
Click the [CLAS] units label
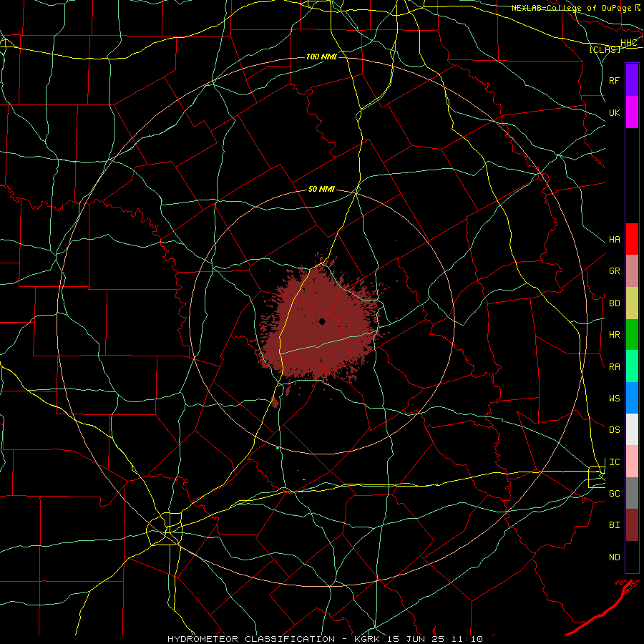[x=605, y=49]
